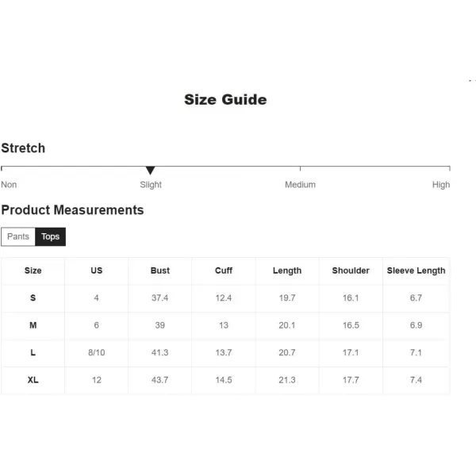Click the High stretch label
This screenshot has width=476, height=476.
(x=441, y=185)
